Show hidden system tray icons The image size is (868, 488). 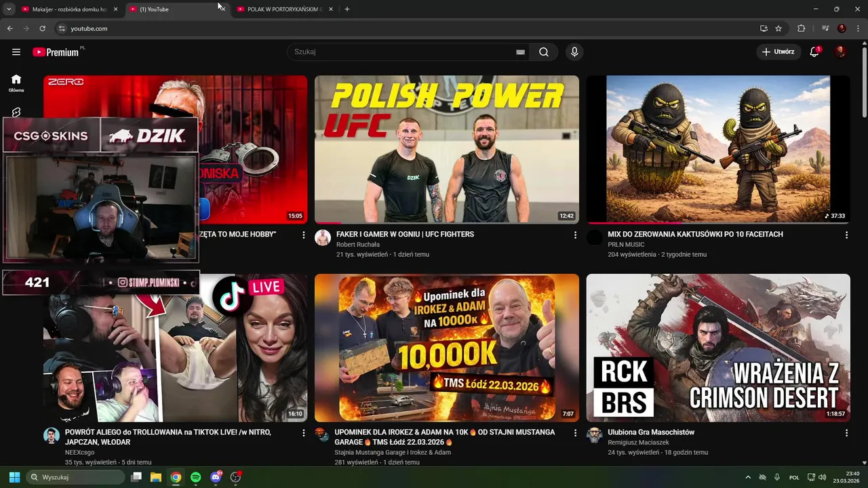pos(748,477)
